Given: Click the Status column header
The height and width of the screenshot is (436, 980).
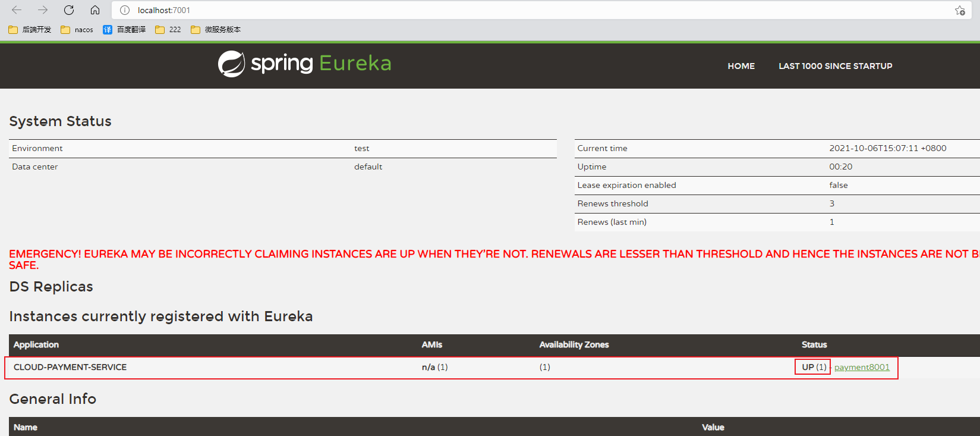Looking at the screenshot, I should 814,344.
